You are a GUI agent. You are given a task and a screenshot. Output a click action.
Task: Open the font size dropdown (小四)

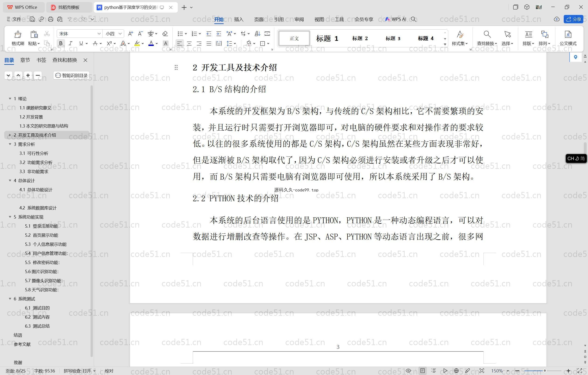(120, 34)
